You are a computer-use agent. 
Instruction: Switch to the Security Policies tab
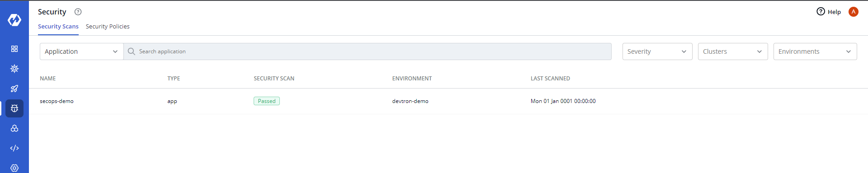108,27
